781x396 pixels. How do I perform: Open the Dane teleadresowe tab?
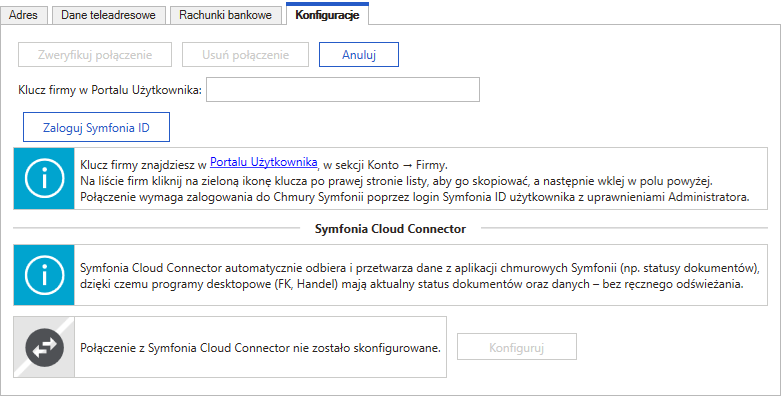(109, 15)
